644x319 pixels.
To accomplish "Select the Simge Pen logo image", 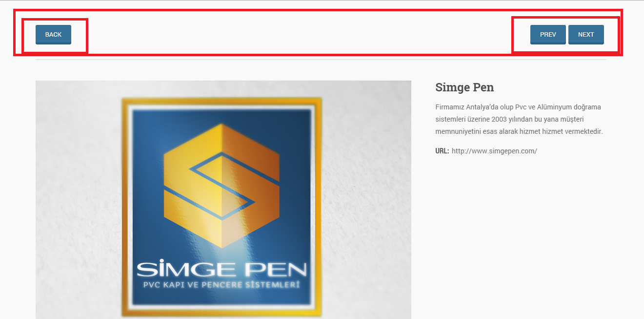I will [x=223, y=200].
